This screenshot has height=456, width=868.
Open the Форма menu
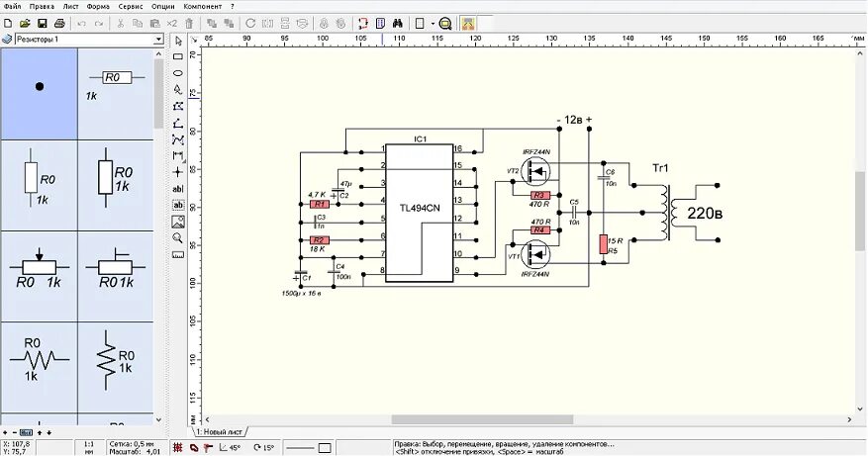point(99,7)
